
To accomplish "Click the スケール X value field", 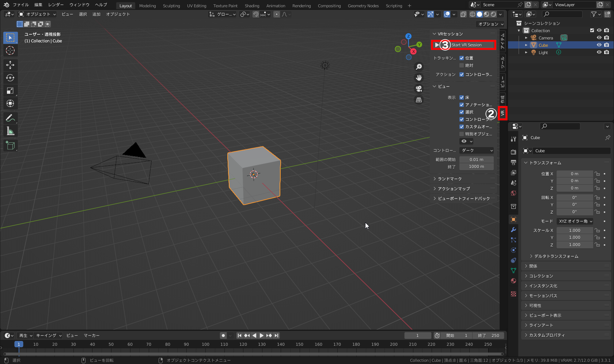I will [575, 230].
